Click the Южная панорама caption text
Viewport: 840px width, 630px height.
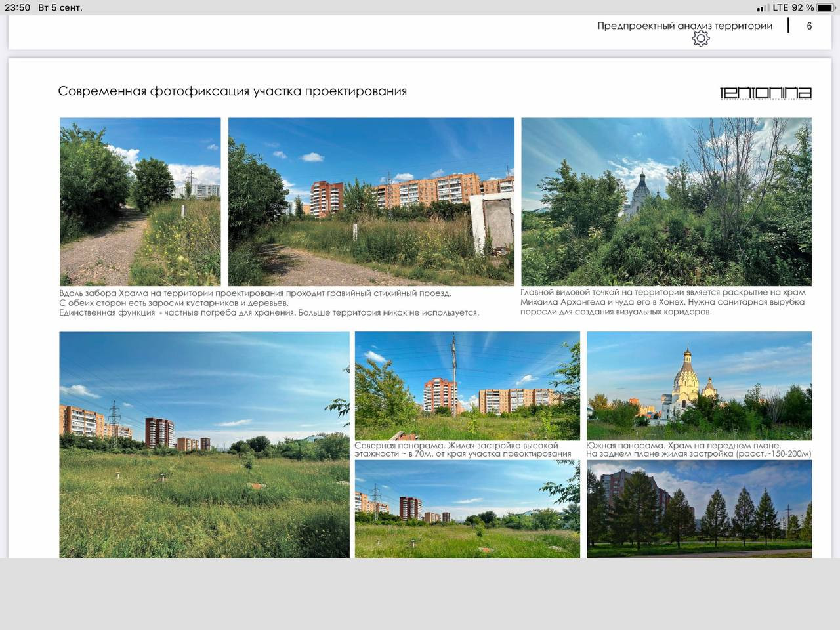[x=698, y=450]
